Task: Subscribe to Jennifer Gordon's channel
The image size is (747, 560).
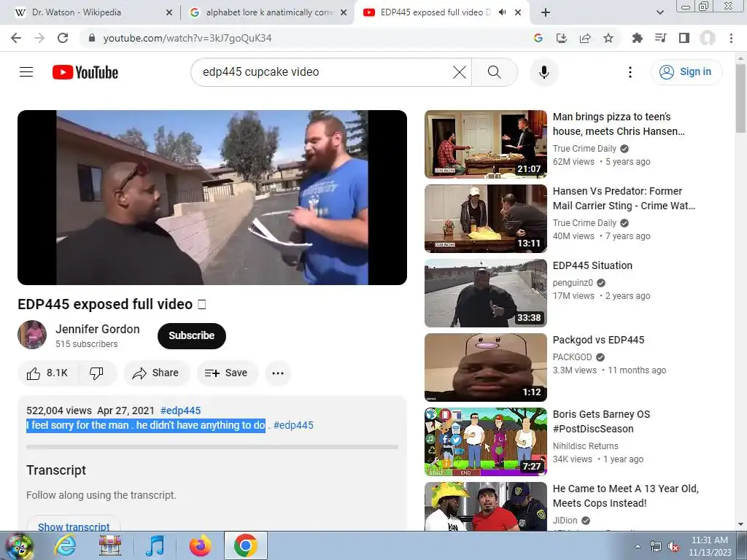Action: click(192, 335)
